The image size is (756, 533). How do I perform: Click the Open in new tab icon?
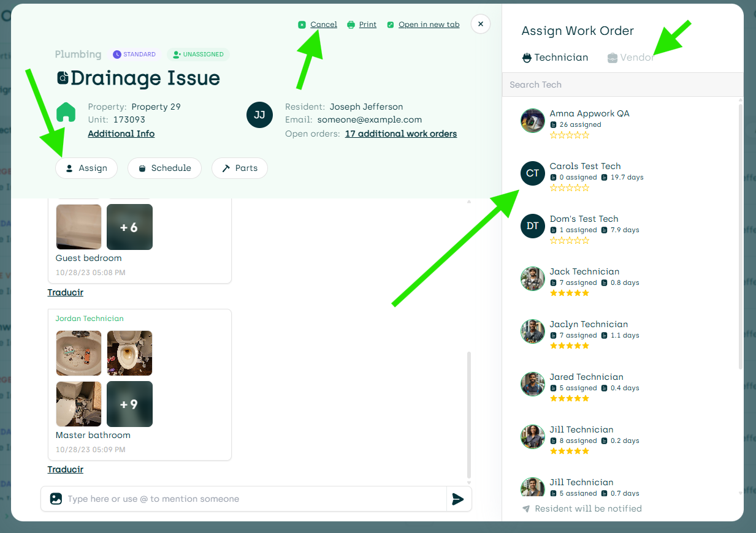391,25
